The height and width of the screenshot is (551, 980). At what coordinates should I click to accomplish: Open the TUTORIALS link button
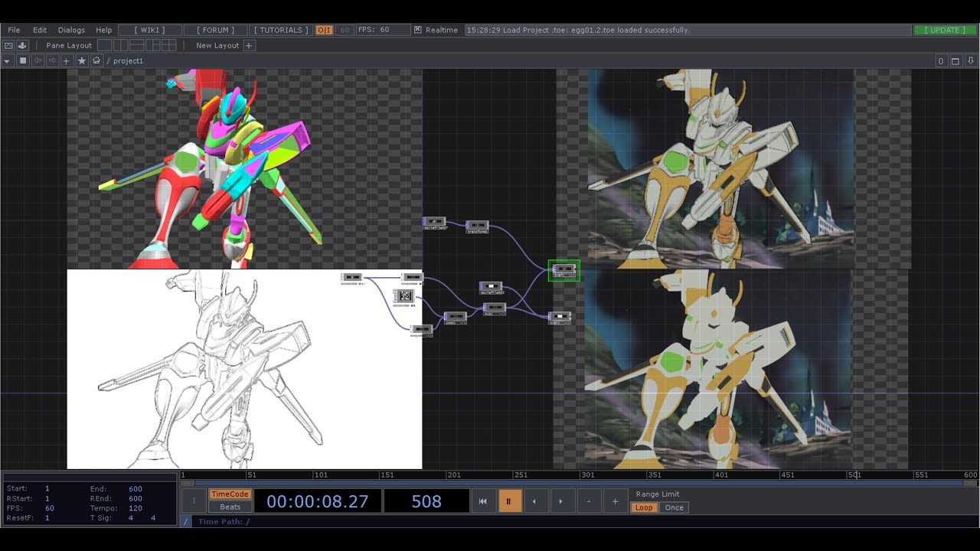(281, 30)
